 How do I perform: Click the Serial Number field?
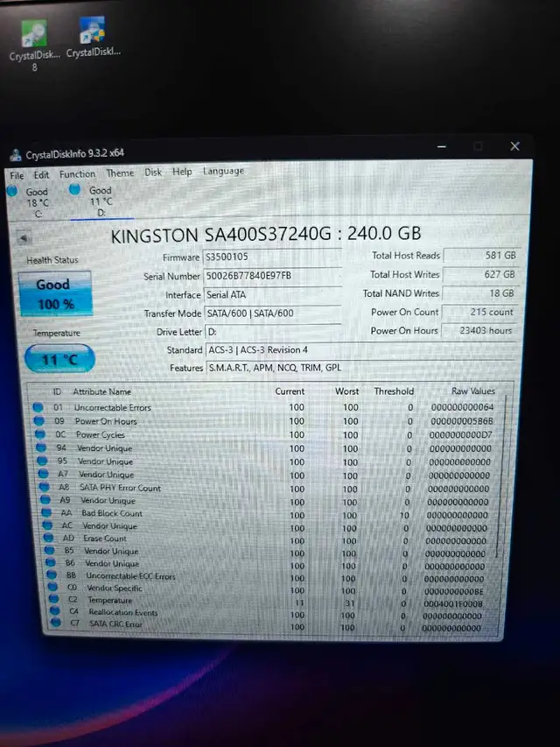[x=272, y=276]
